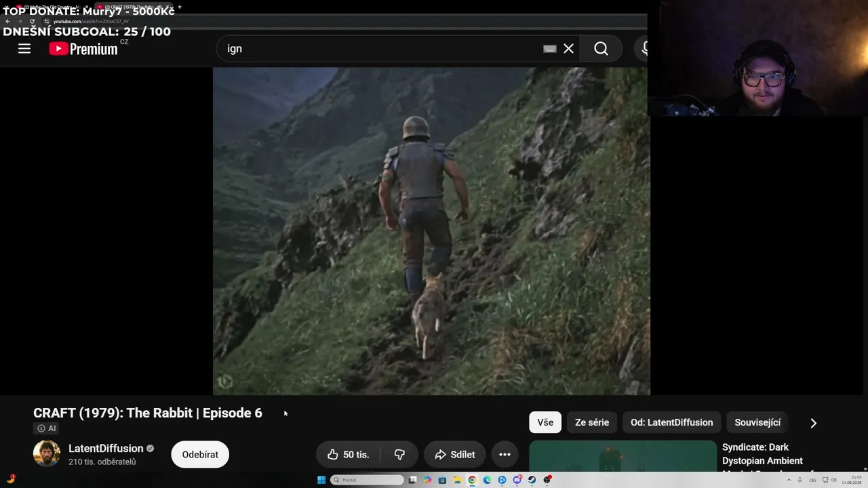Open Microsoft Store from taskbar
Screen dimensions: 868x488
coord(442,480)
